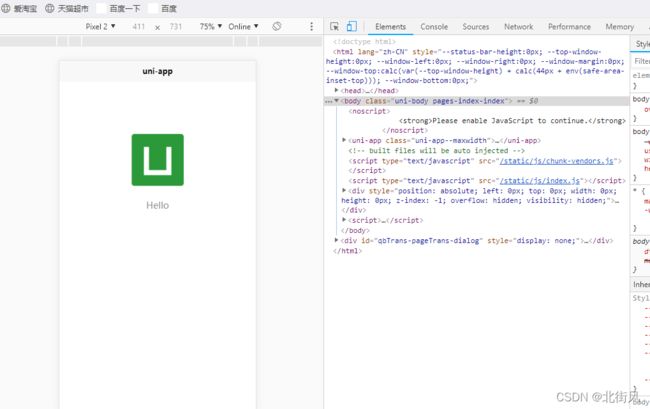
Task: Edit the 731 height field
Action: [176, 27]
